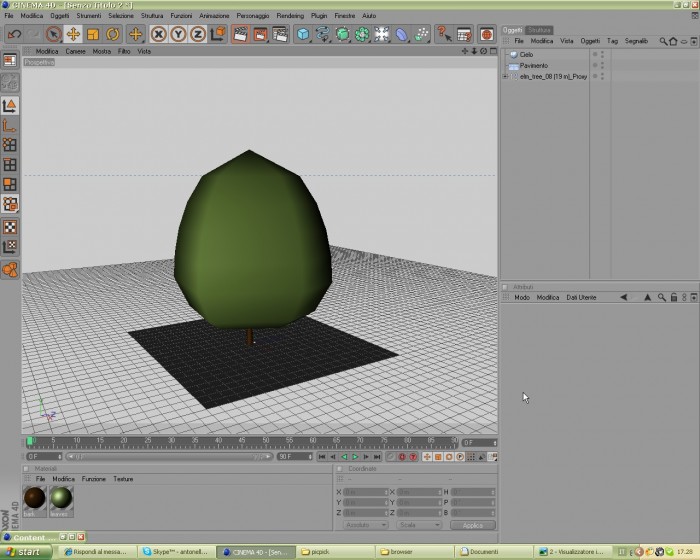Viewport: 700px width, 560px height.
Task: Render to Picture Viewer icon
Action: pos(260,34)
